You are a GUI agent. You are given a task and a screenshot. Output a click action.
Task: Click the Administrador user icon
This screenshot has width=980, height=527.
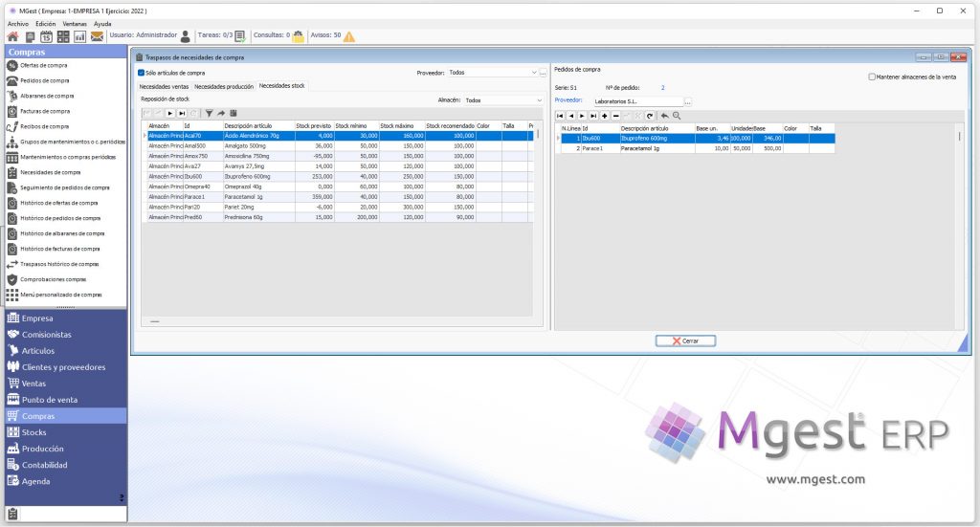(185, 37)
